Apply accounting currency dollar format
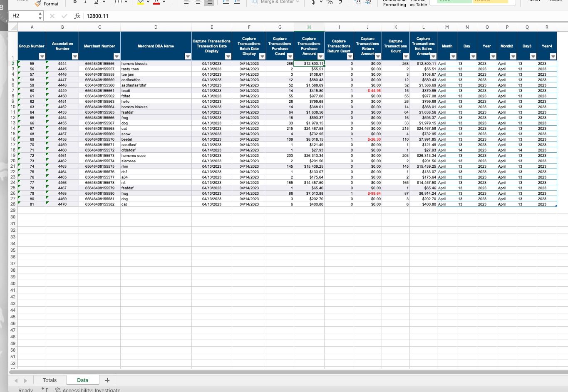 click(x=313, y=2)
